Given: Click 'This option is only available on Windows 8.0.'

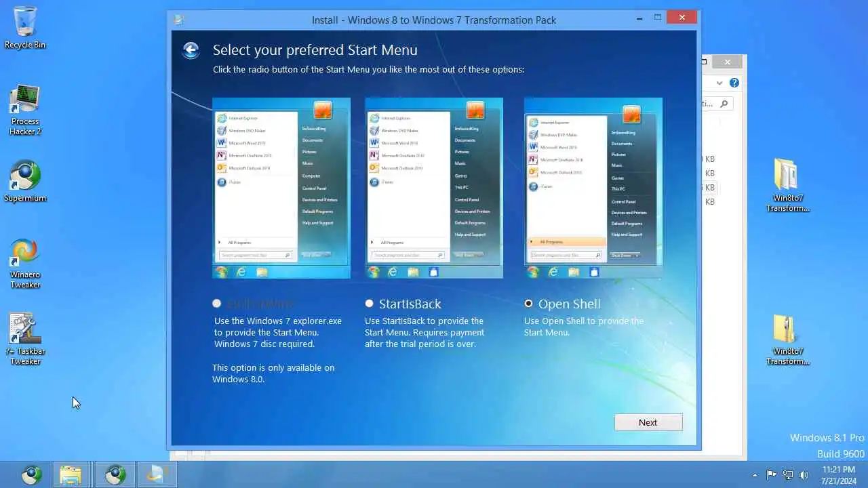Looking at the screenshot, I should [x=273, y=373].
